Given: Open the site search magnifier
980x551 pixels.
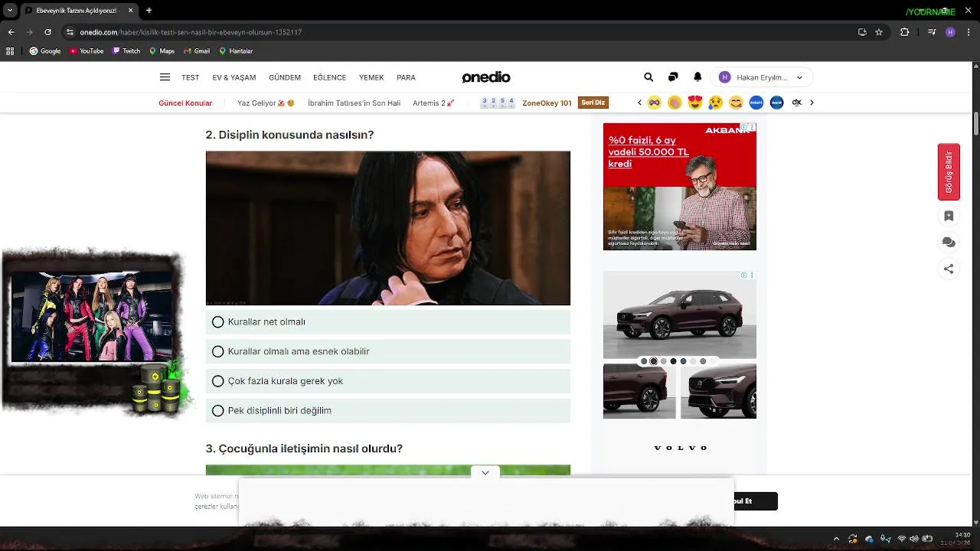Looking at the screenshot, I should click(648, 77).
